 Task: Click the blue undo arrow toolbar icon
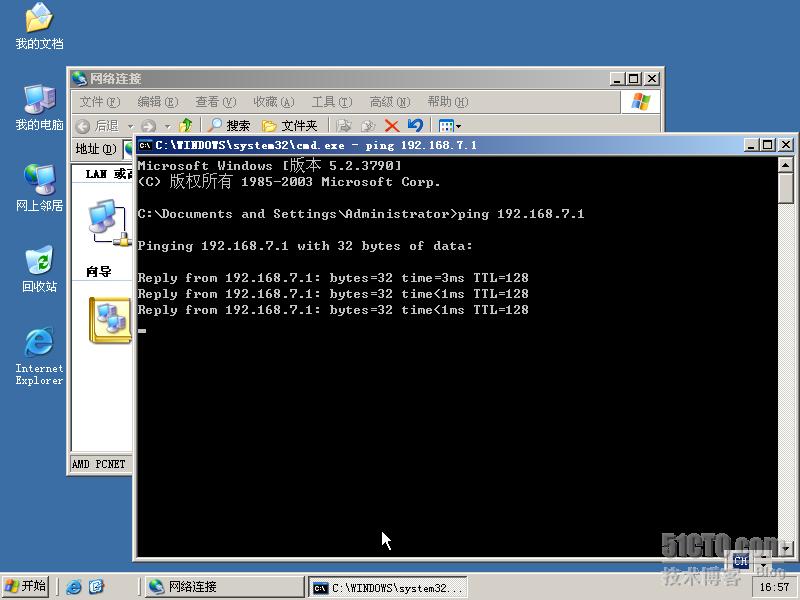(x=415, y=126)
